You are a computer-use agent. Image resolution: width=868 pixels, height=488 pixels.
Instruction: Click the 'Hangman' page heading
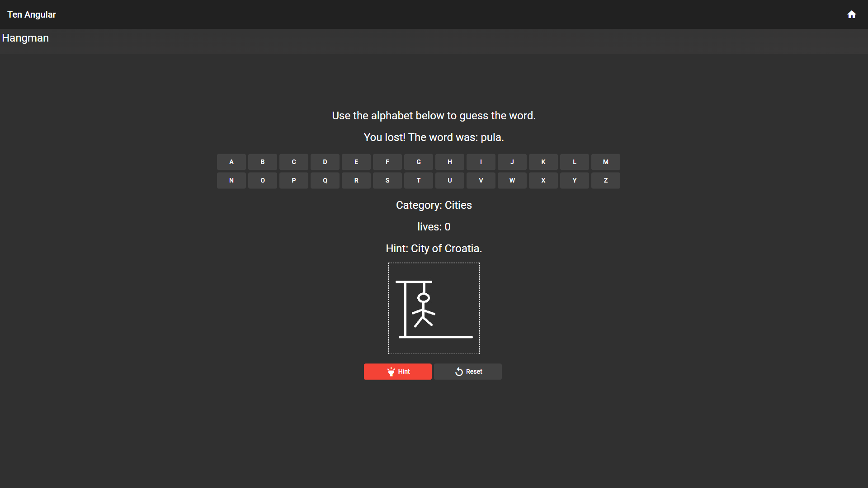pyautogui.click(x=25, y=38)
